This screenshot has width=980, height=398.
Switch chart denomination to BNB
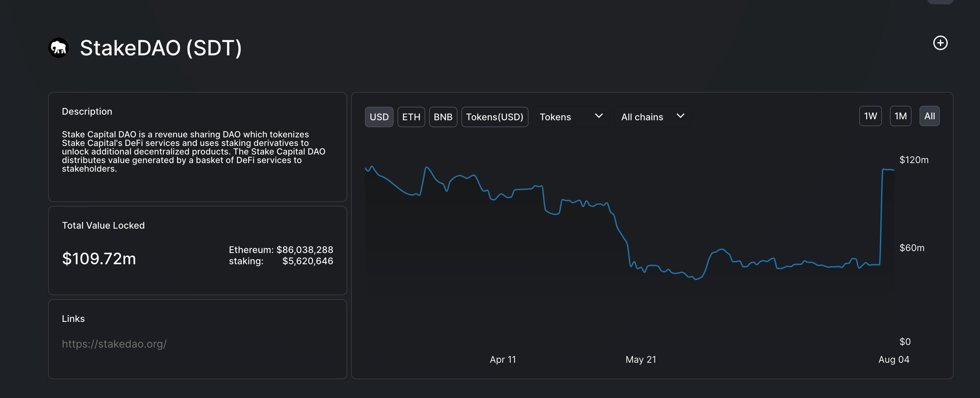pos(443,117)
